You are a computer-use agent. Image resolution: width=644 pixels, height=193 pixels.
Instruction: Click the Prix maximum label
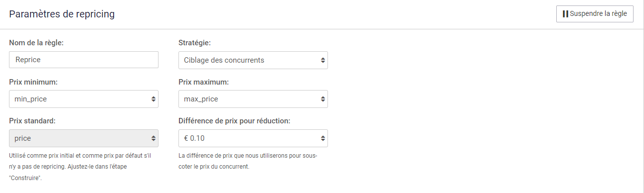tap(204, 82)
